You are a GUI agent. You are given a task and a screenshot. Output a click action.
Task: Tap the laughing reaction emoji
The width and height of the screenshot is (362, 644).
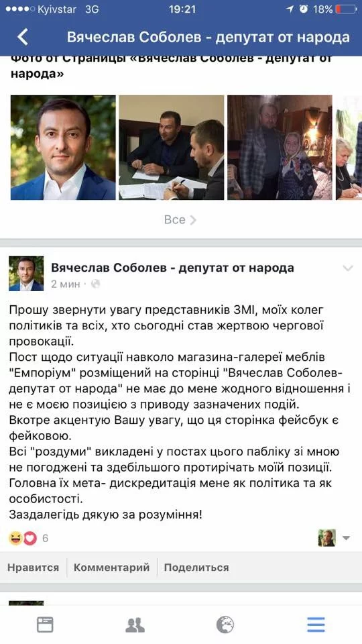(x=15, y=538)
